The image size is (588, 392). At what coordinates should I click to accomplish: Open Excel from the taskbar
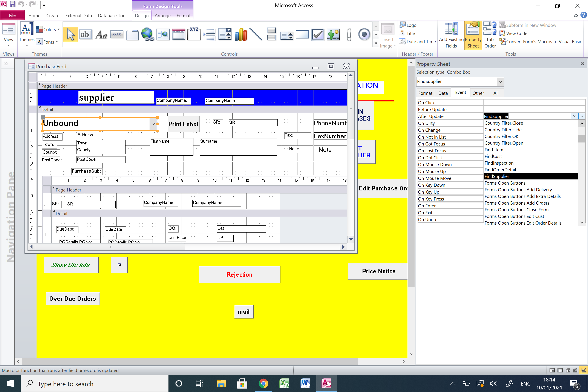click(284, 383)
